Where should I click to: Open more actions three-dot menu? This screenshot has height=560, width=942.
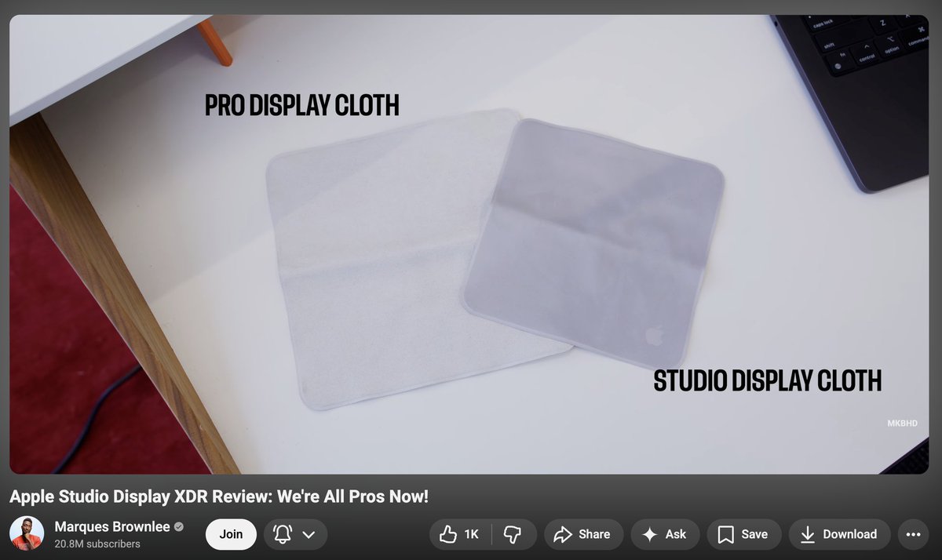[912, 534]
